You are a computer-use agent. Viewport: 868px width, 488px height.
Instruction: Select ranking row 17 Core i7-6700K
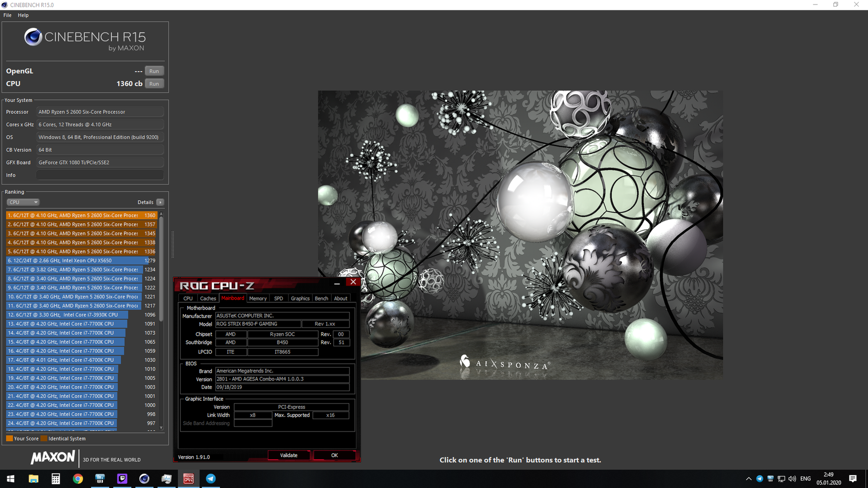click(81, 360)
